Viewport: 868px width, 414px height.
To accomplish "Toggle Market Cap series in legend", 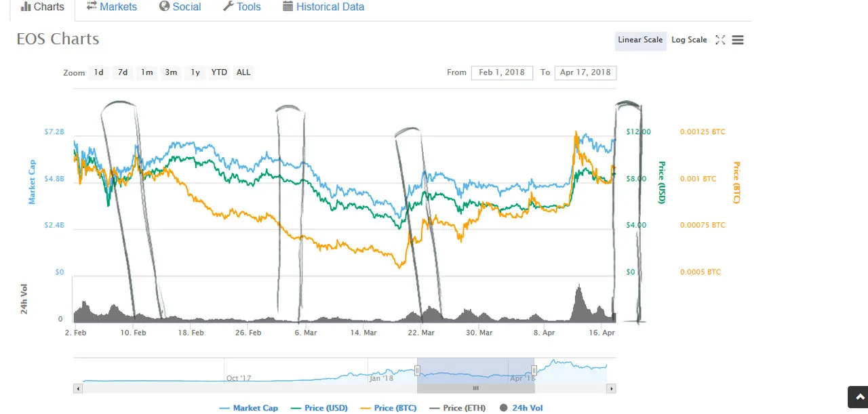I will click(249, 408).
